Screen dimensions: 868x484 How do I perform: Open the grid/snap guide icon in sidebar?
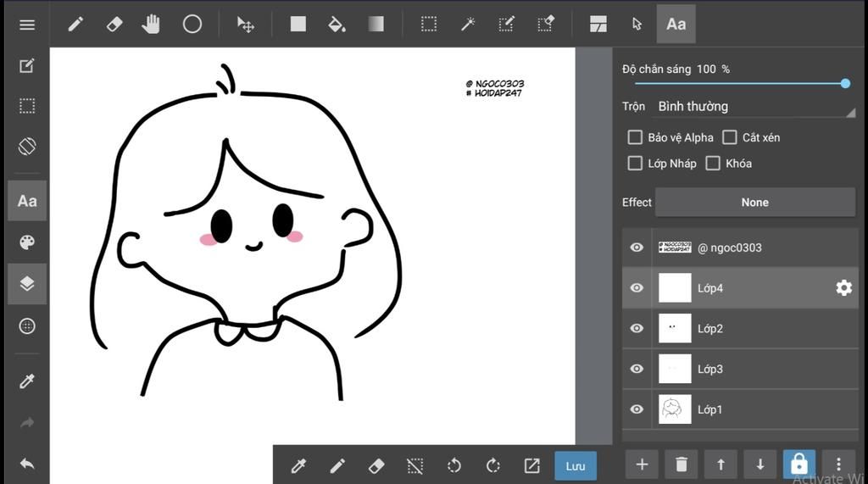click(26, 326)
